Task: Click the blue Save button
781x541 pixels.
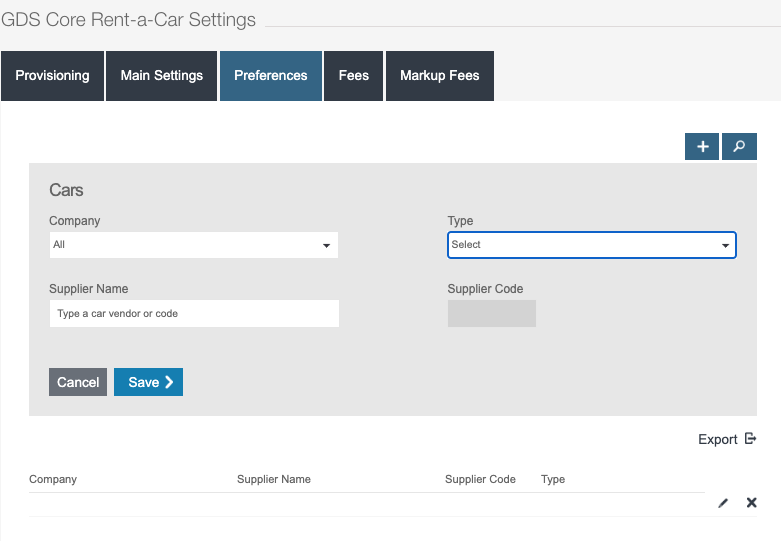Action: 148,382
